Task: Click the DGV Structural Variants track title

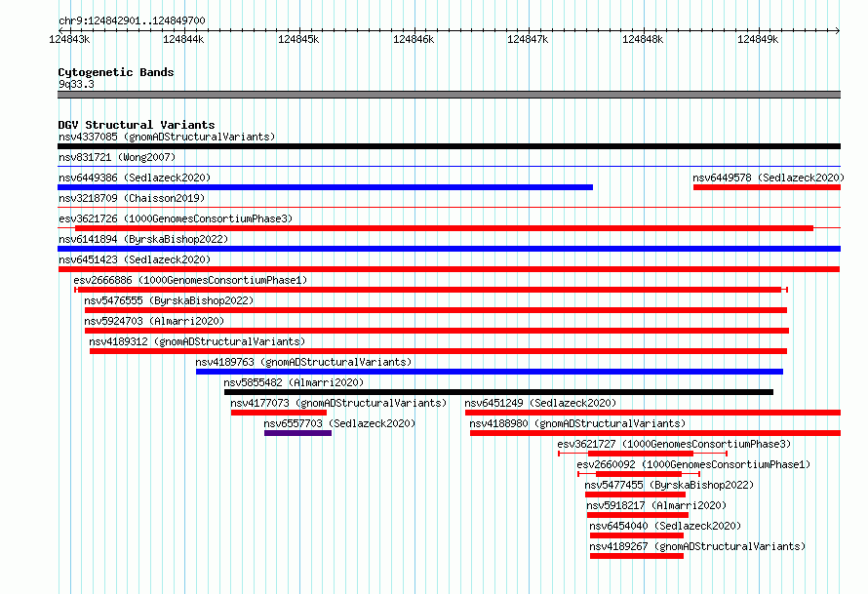Action: click(x=137, y=125)
